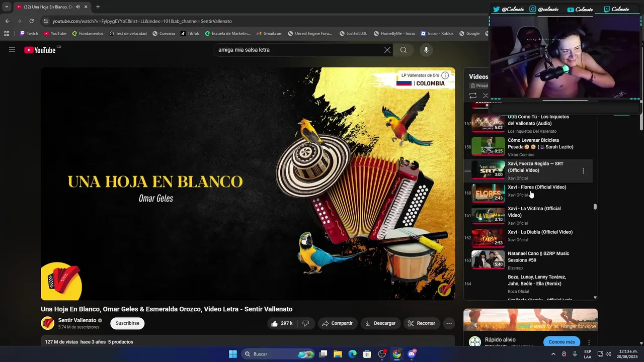Open ad options three-dot menu

[x=589, y=342]
